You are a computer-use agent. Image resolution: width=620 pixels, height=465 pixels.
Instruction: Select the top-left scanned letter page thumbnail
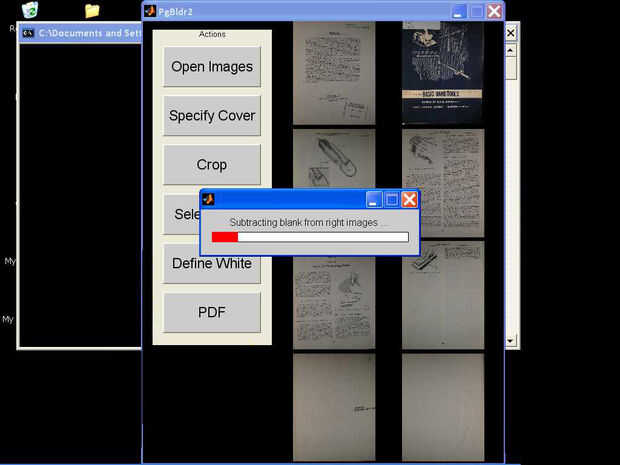[334, 73]
